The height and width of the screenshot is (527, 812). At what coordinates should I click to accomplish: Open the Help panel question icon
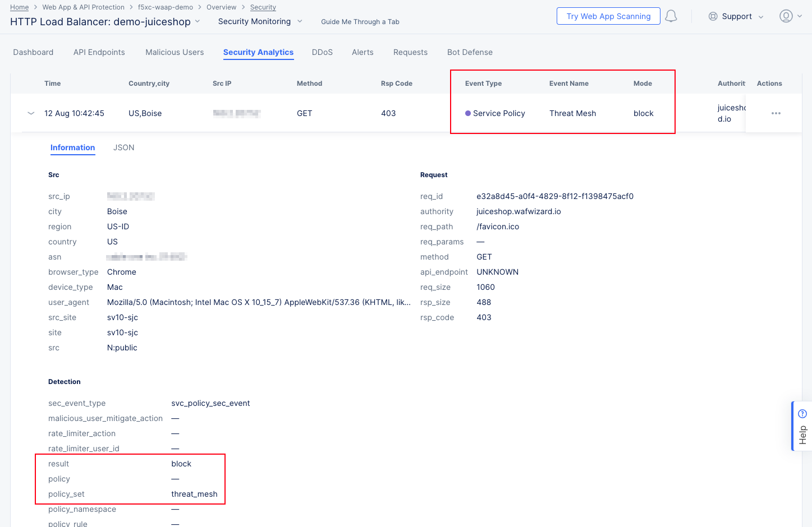[802, 413]
